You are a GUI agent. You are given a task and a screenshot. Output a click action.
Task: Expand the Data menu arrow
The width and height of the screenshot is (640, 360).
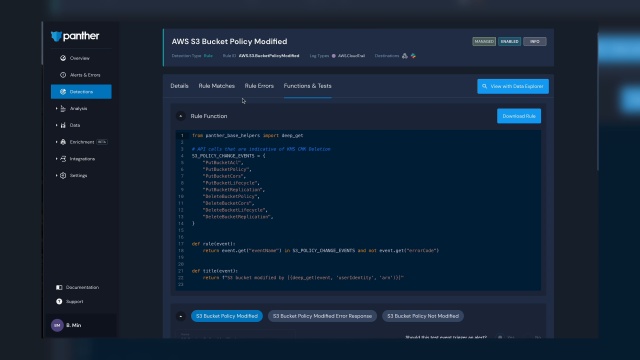tap(56, 125)
